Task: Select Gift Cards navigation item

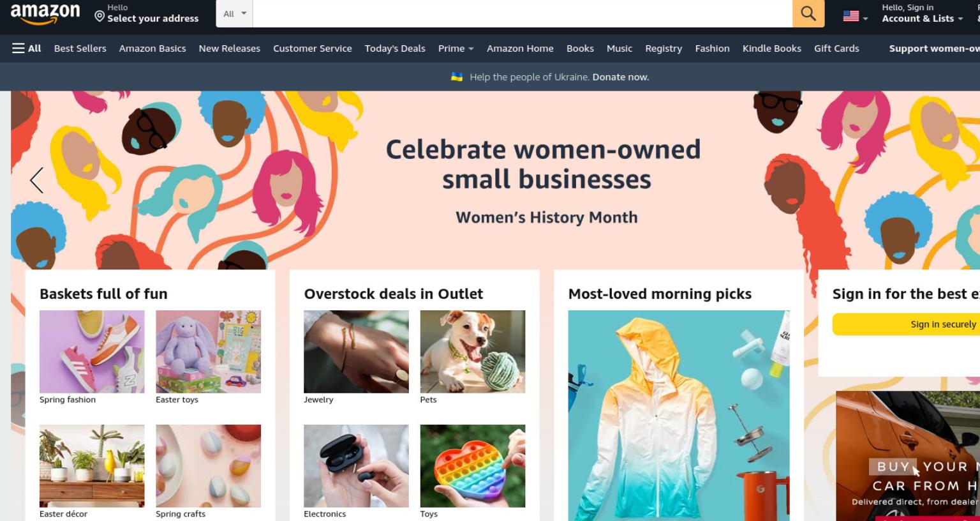Action: click(x=836, y=49)
